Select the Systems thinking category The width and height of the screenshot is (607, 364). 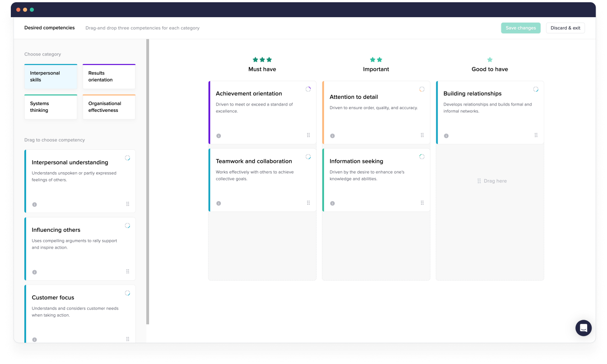(51, 107)
